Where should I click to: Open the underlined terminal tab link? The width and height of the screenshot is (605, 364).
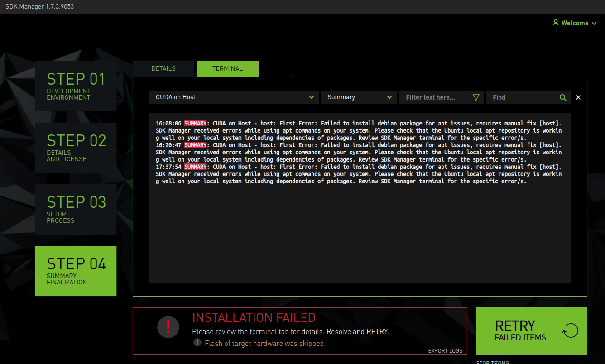(x=269, y=332)
